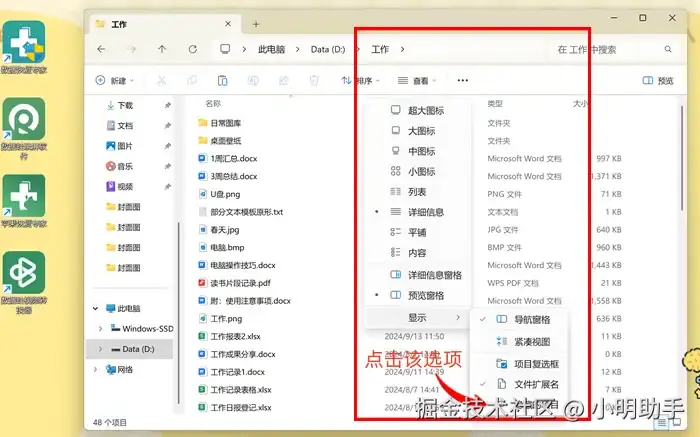700x437 pixels.
Task: Toggle the 详细信息窗格 pane
Action: (x=417, y=275)
